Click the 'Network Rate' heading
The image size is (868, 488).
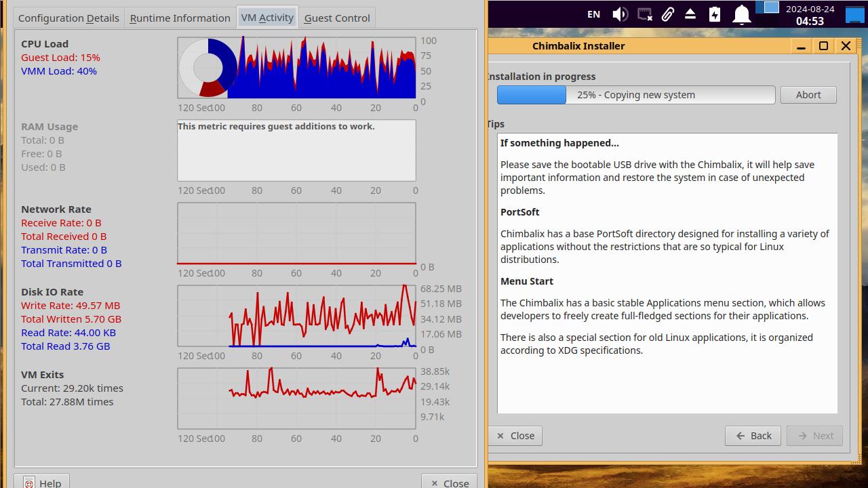point(56,209)
